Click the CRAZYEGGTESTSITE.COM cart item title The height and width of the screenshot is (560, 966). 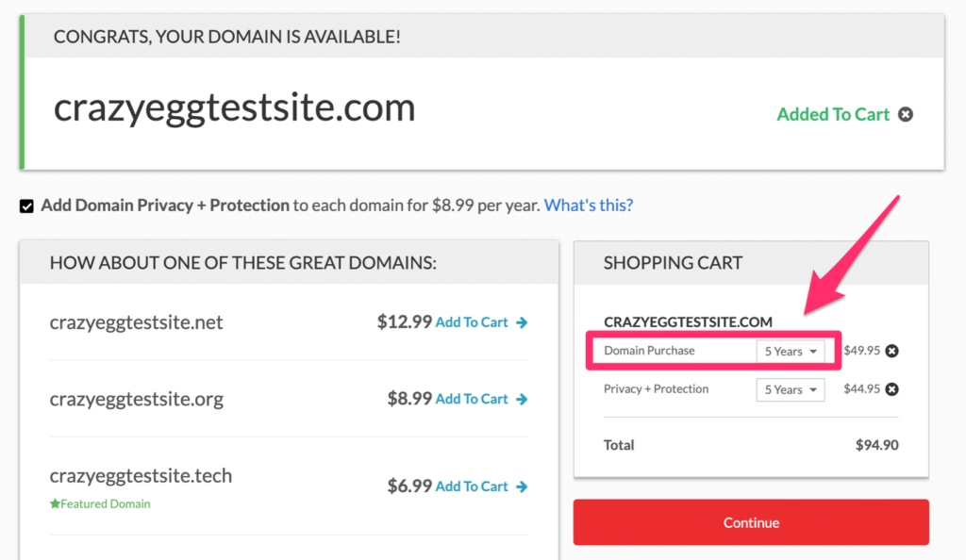[x=688, y=321]
